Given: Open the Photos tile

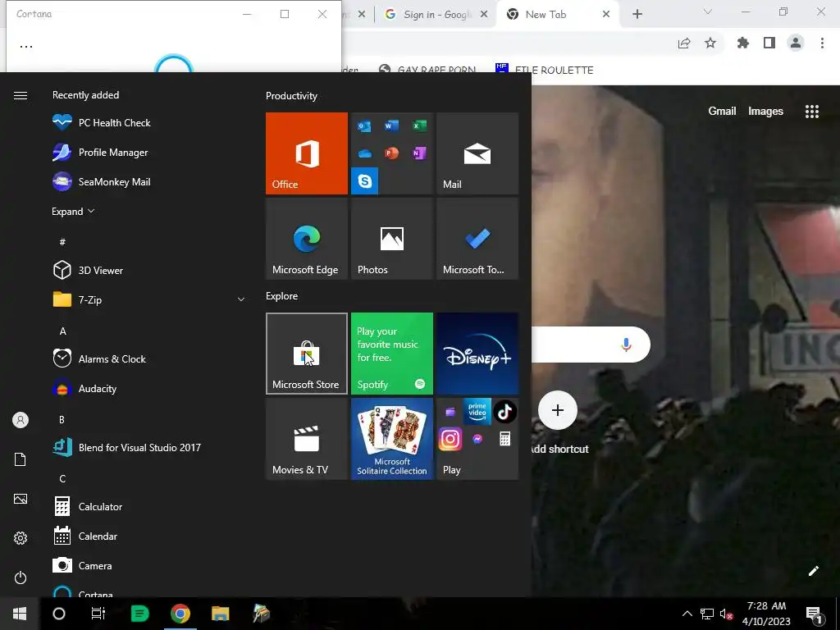Looking at the screenshot, I should 391,239.
